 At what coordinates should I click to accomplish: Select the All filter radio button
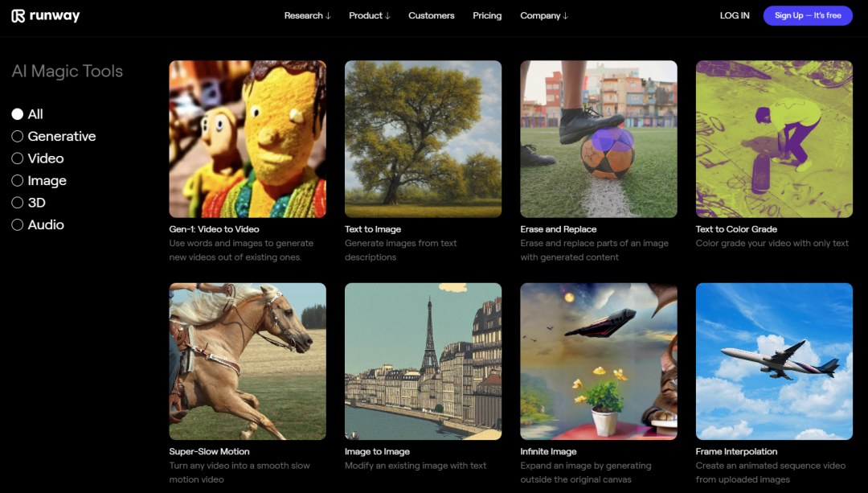[x=18, y=114]
